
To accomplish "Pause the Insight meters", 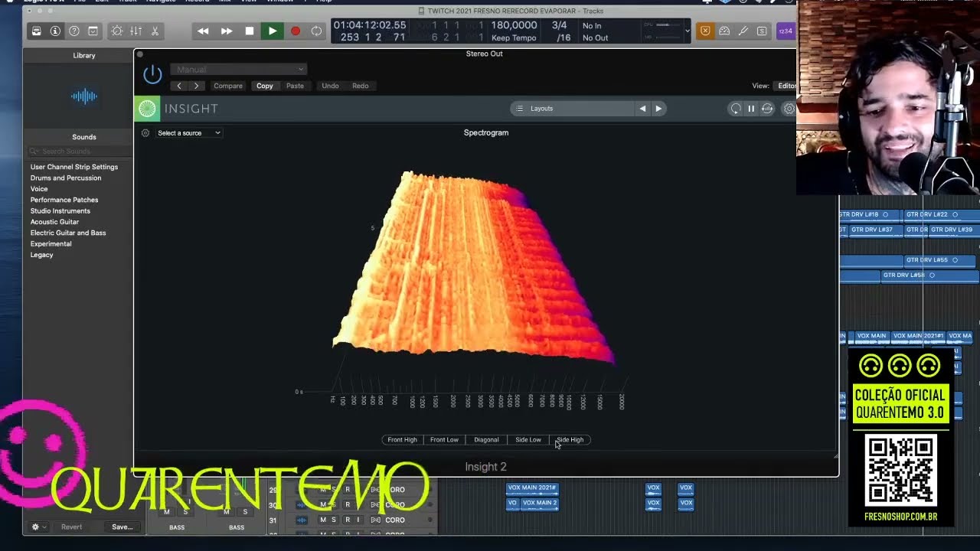I will pos(751,109).
